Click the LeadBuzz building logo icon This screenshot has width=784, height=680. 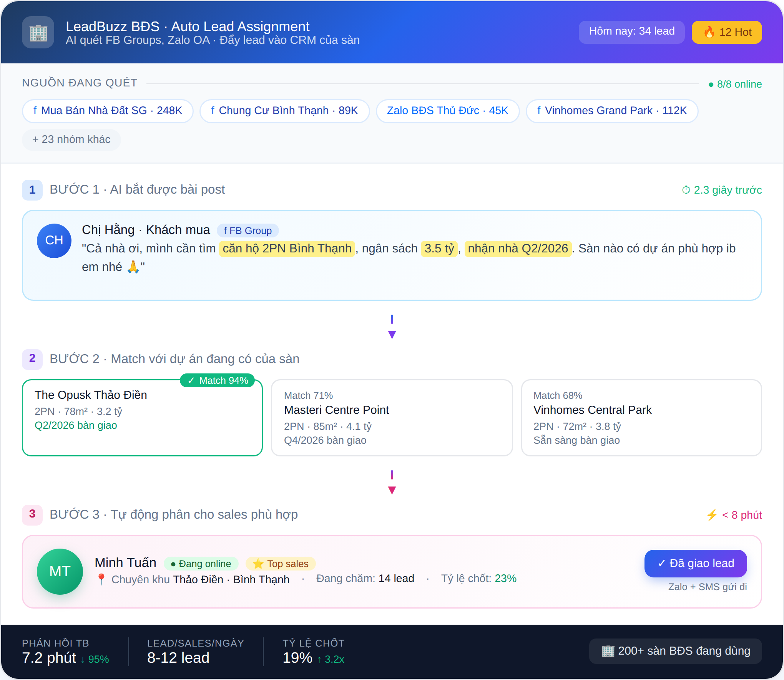coord(38,32)
